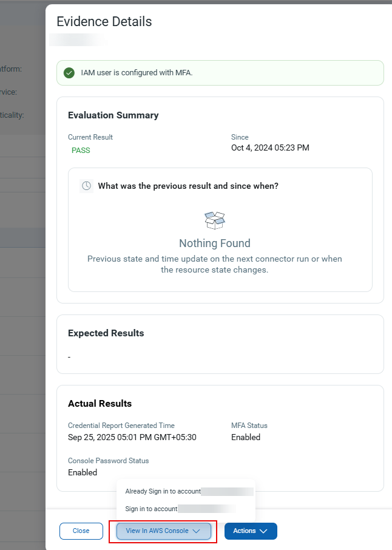This screenshot has width=392, height=550.
Task: Click the MFA Status Enabled value
Action: 245,437
